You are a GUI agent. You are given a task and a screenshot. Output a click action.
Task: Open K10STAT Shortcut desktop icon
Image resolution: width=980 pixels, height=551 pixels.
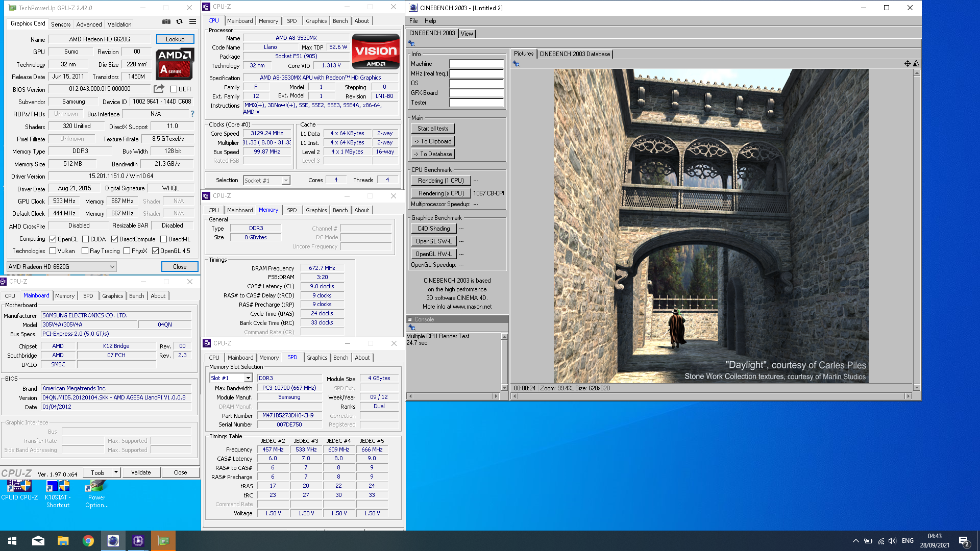pos(58,494)
